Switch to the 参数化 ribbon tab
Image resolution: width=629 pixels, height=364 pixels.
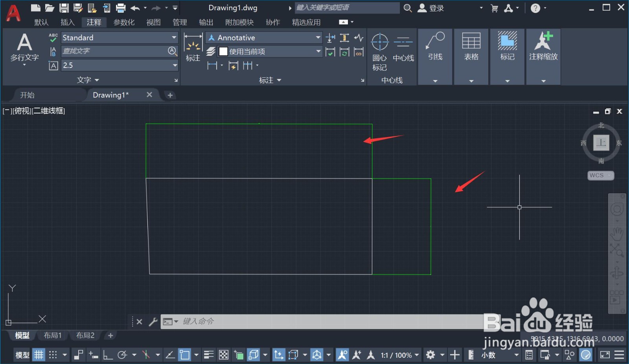pyautogui.click(x=124, y=22)
